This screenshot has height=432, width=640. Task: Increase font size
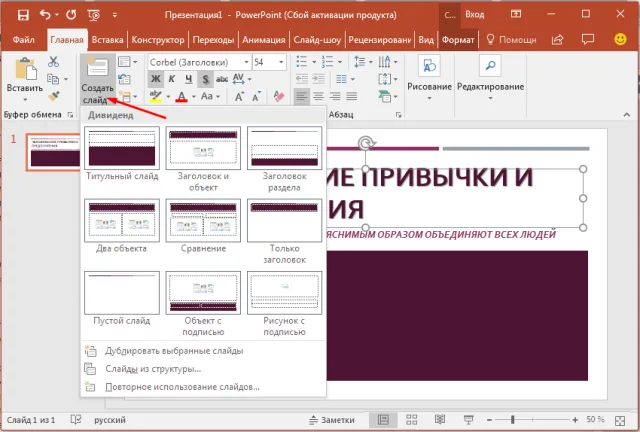point(239,97)
